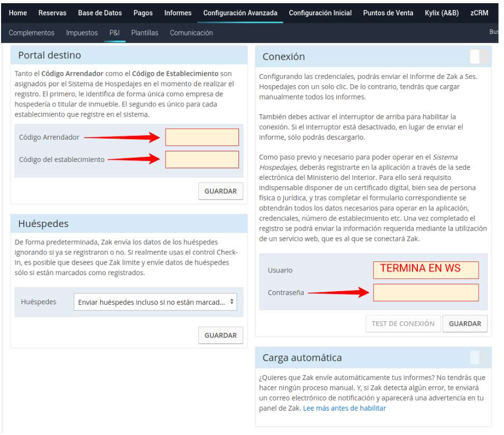504x435 pixels.
Task: Navigate to Informes
Action: click(x=178, y=13)
